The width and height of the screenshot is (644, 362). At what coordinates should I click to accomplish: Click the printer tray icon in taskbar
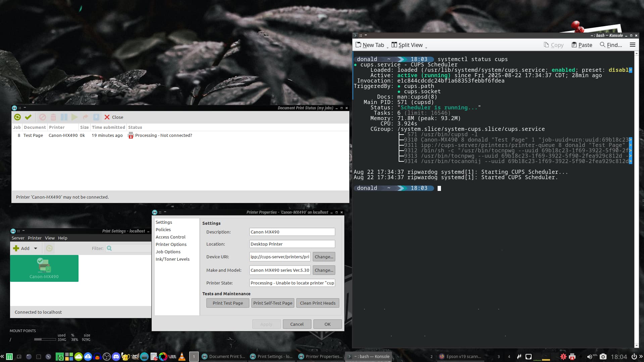(573, 357)
